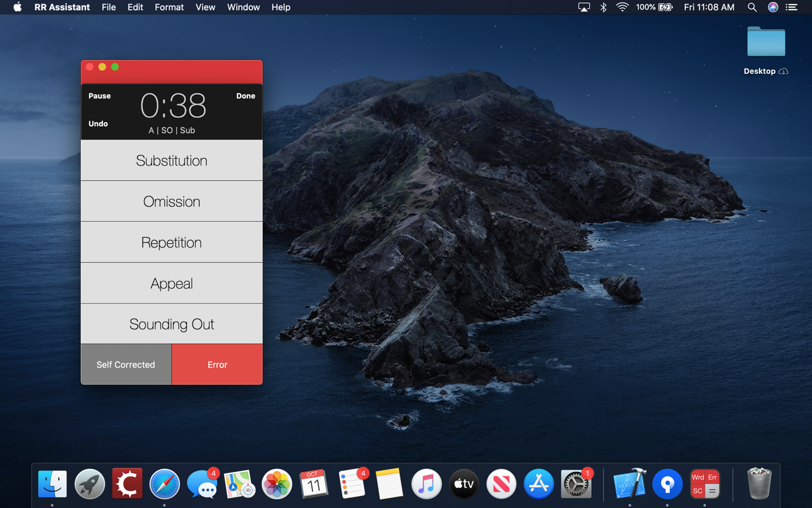Zoom RR Assistant with the green button
Screen dimensions: 812x508
(x=115, y=67)
